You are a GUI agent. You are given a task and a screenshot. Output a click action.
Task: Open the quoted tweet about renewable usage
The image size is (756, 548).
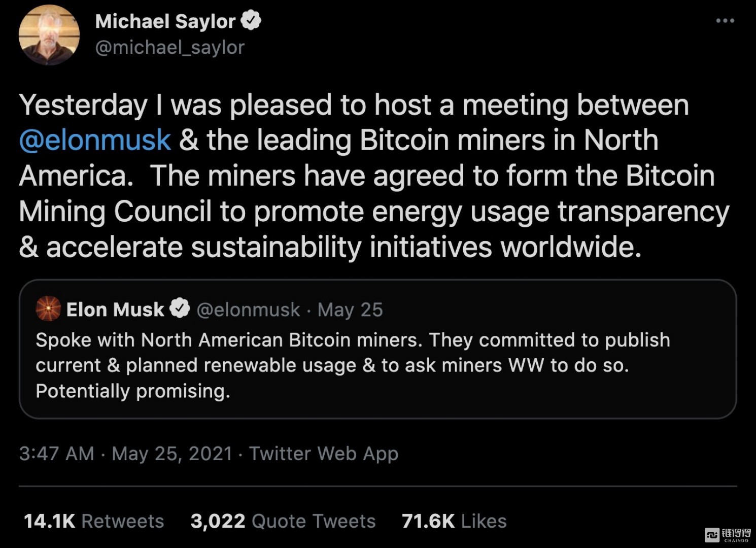pyautogui.click(x=352, y=365)
